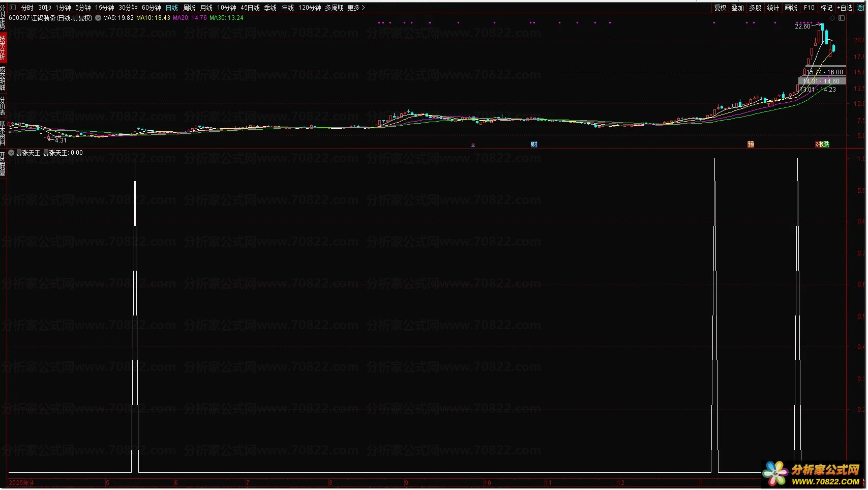Open the 多股 multi-stock view

756,8
